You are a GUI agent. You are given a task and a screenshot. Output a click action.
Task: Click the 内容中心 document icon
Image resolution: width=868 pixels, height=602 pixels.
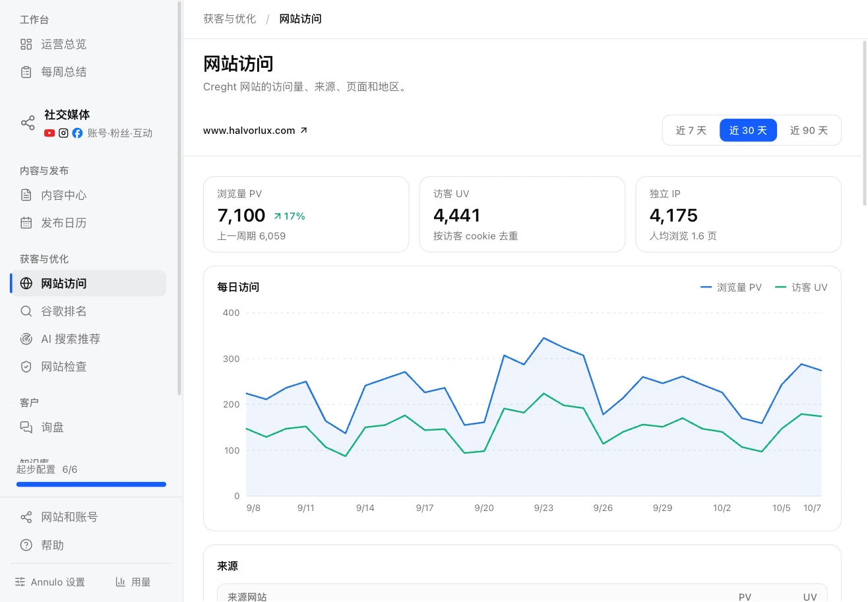pyautogui.click(x=26, y=195)
